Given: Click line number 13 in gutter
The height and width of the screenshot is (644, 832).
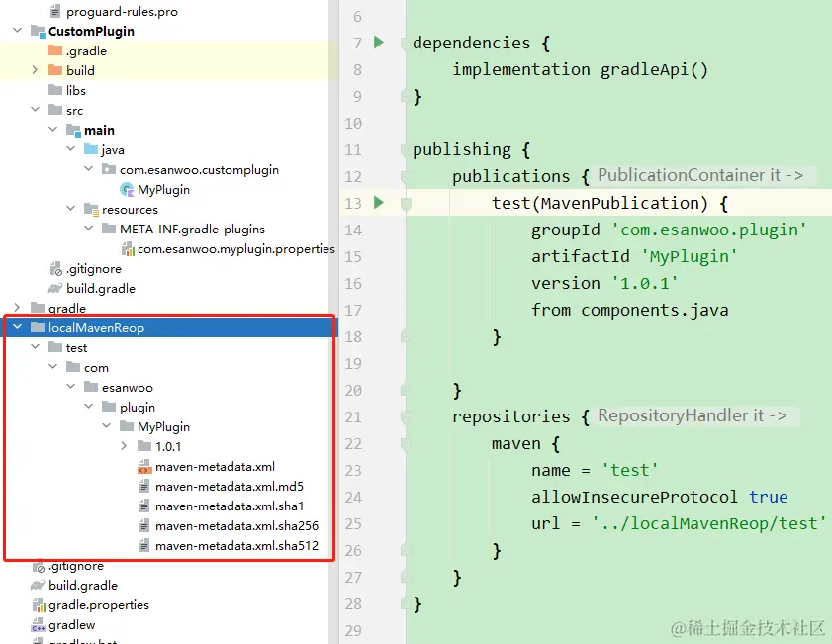Looking at the screenshot, I should tap(353, 203).
